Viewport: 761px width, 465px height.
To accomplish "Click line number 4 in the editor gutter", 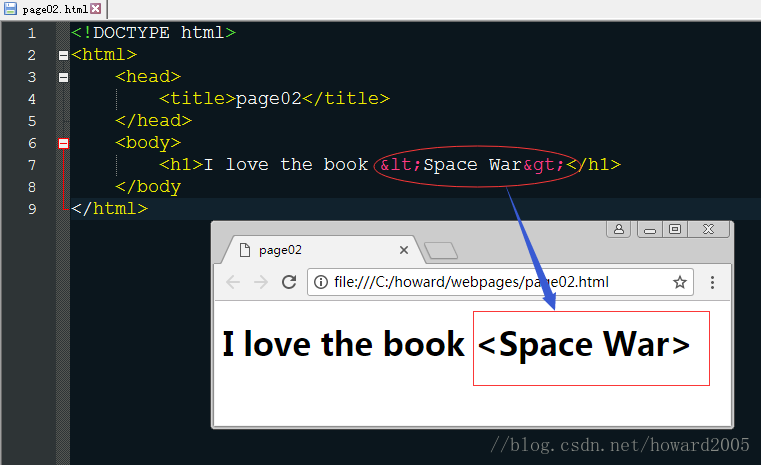I will (x=32, y=100).
